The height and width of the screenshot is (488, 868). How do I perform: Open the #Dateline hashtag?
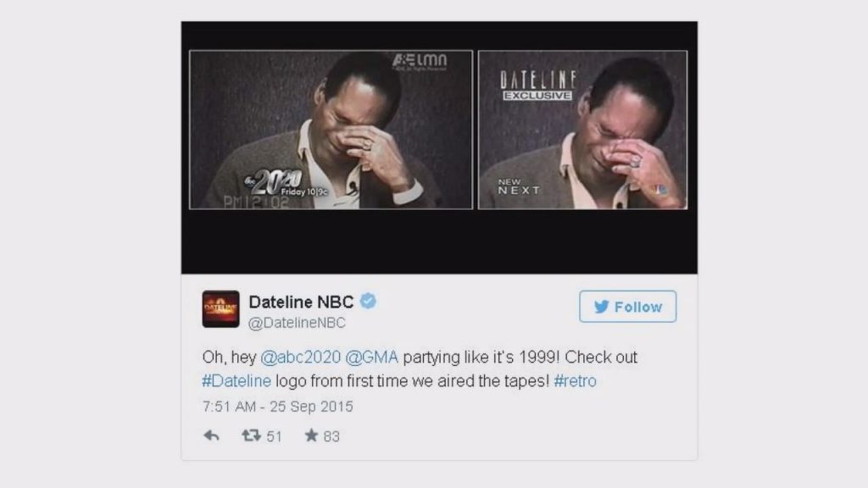[x=237, y=381]
